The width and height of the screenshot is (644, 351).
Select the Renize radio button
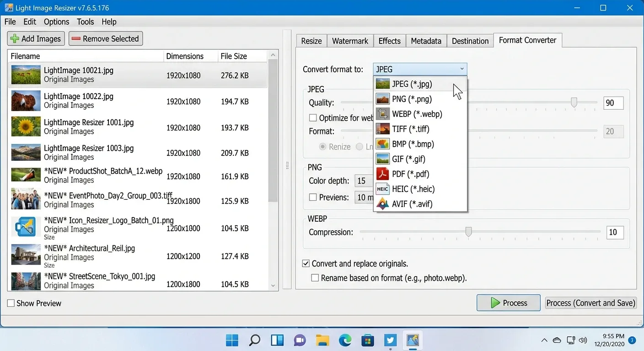coord(323,147)
